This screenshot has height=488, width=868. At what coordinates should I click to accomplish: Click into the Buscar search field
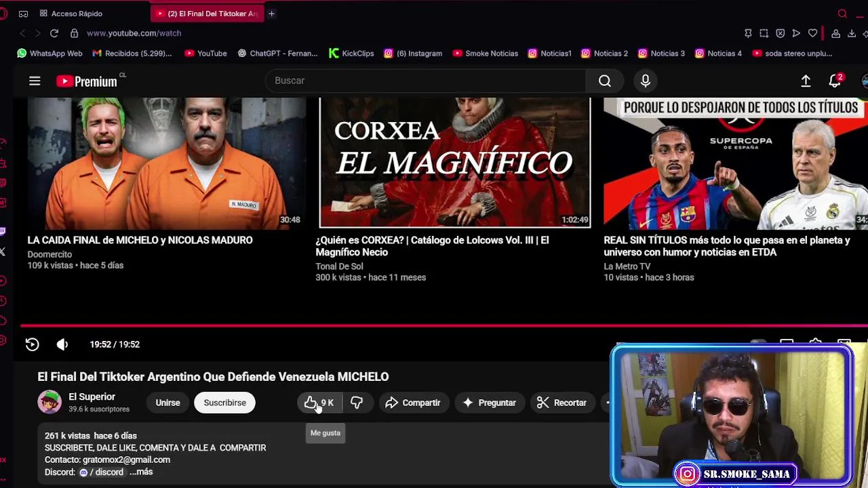pyautogui.click(x=425, y=81)
